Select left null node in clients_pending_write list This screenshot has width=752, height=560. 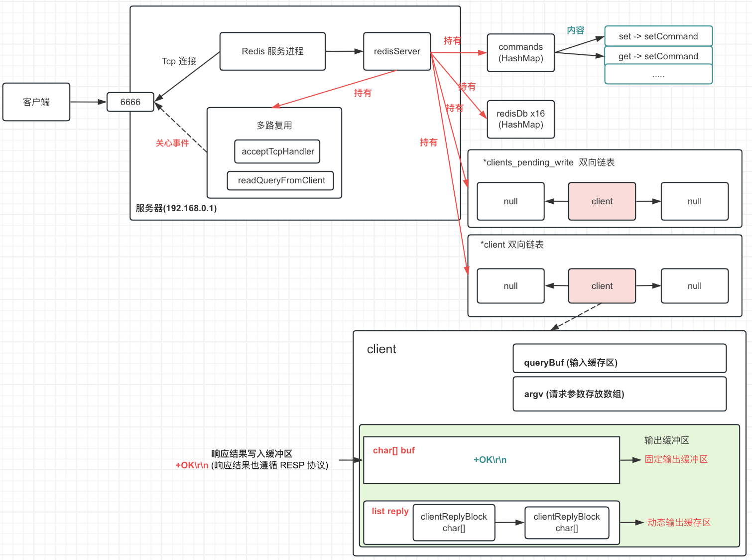point(511,201)
